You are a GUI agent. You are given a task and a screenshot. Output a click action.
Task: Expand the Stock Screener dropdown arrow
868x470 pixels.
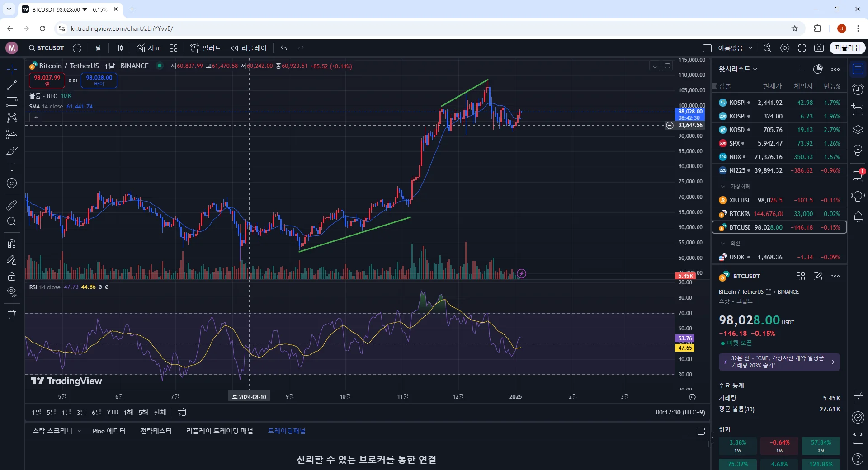(80, 431)
